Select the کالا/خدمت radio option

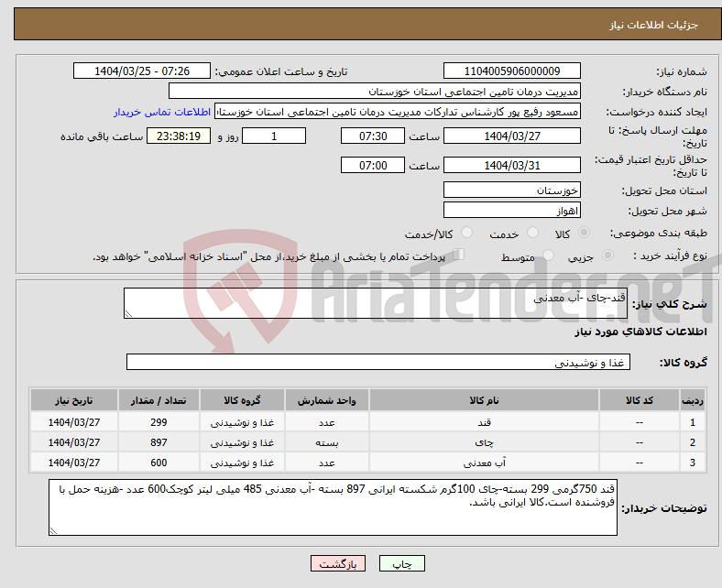(466, 233)
